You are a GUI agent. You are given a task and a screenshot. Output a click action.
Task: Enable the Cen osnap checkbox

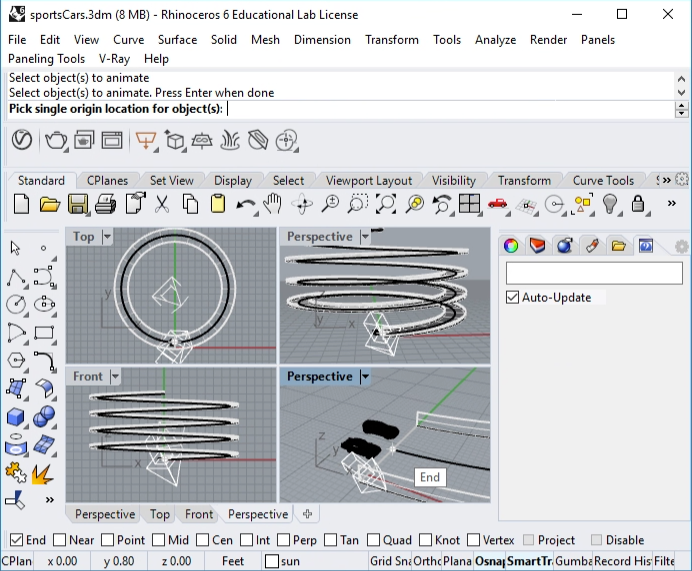(203, 540)
